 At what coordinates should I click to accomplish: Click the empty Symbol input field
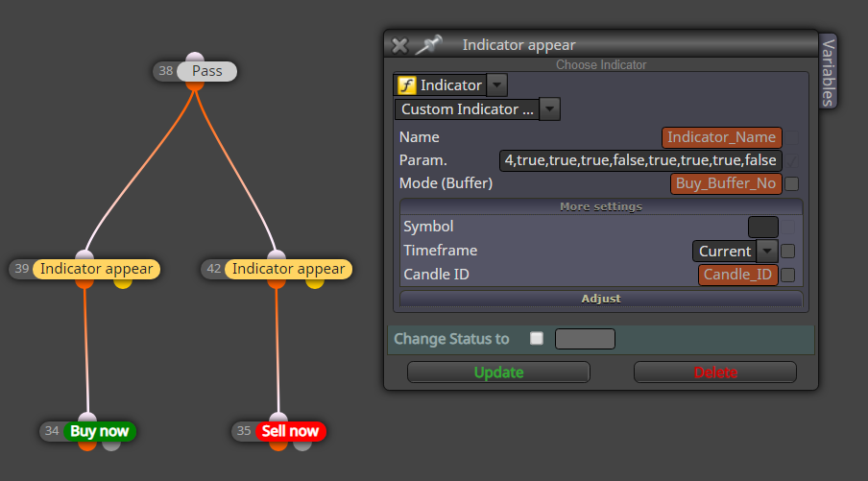762,227
